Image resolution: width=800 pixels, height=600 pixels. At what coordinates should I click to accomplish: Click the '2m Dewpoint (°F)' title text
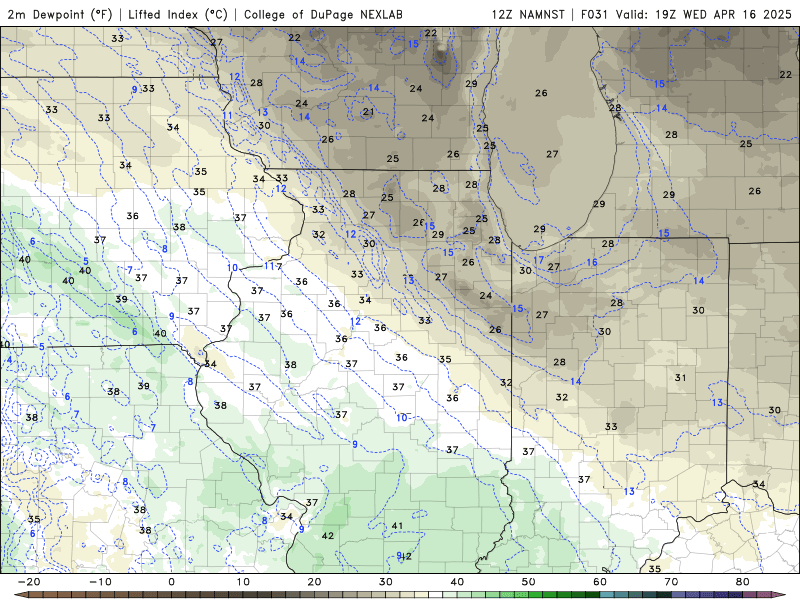click(60, 14)
